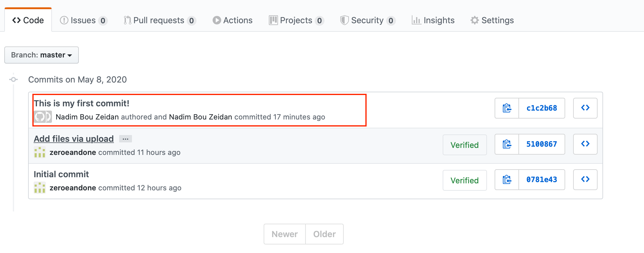Image resolution: width=644 pixels, height=253 pixels.
Task: Browse repository at commit c1c2b68
Action: pos(585,108)
